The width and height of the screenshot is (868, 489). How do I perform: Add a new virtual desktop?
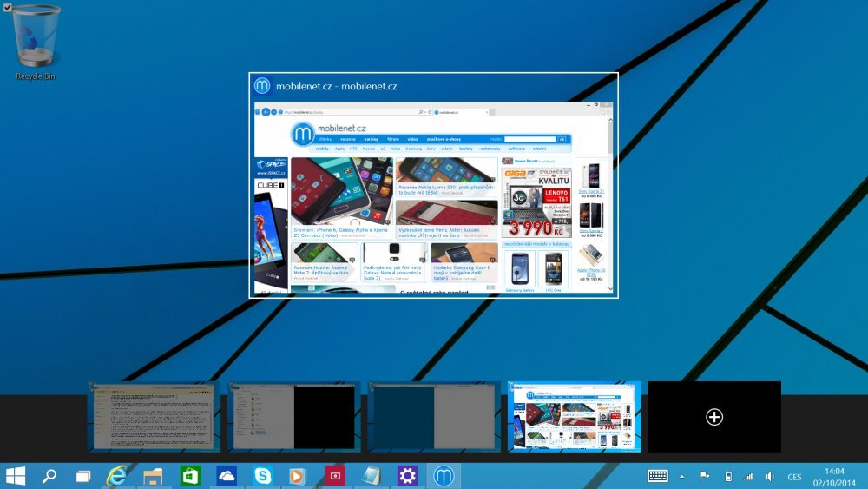point(714,416)
